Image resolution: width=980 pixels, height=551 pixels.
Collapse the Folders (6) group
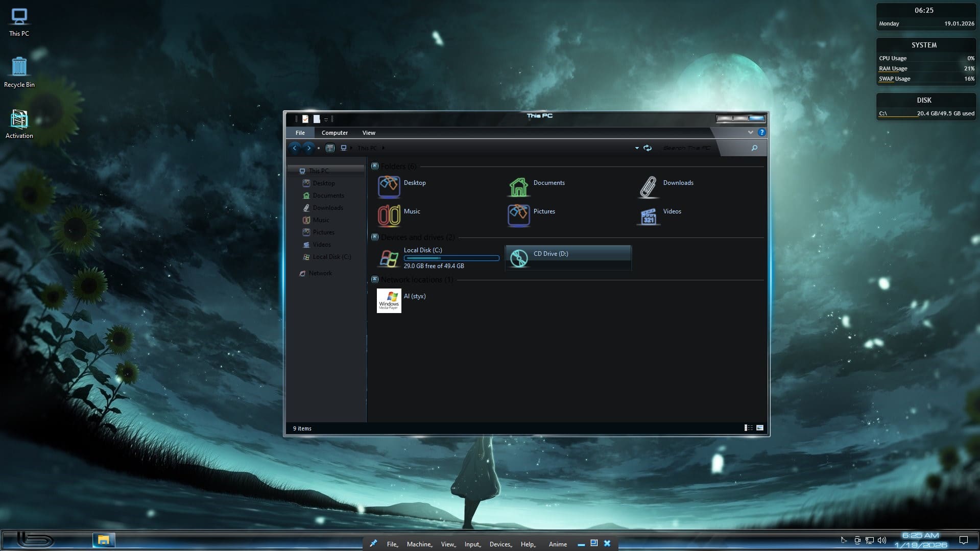pos(374,166)
